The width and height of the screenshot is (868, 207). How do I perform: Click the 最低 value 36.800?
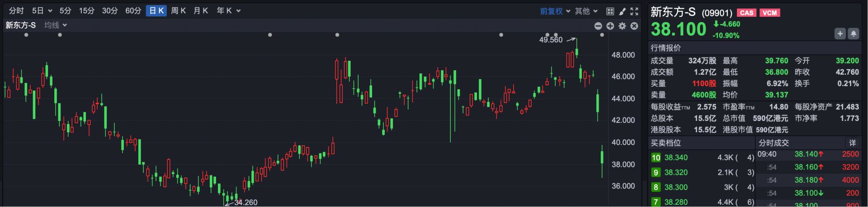777,72
